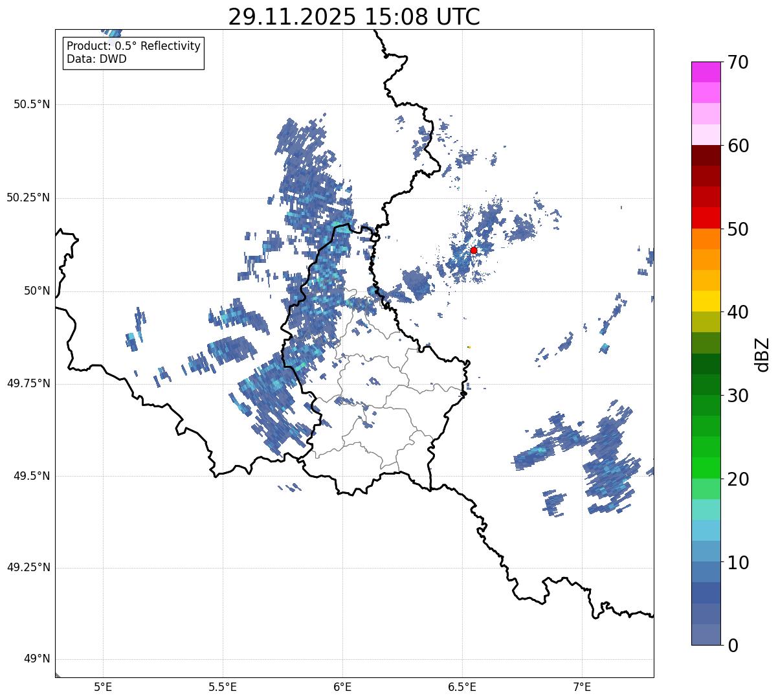Click the 49.5°N latitude label

pyautogui.click(x=32, y=476)
